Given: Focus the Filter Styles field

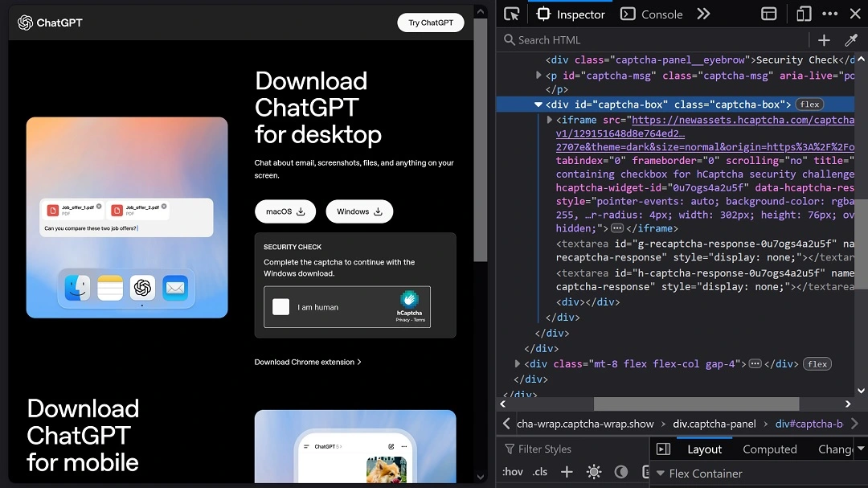Looking at the screenshot, I should [573, 449].
